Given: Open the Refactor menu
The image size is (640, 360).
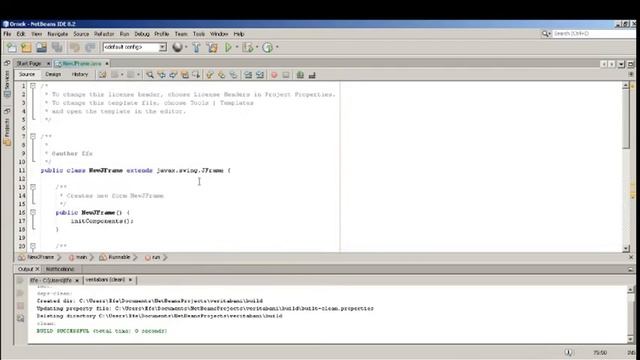Looking at the screenshot, I should 104,34.
